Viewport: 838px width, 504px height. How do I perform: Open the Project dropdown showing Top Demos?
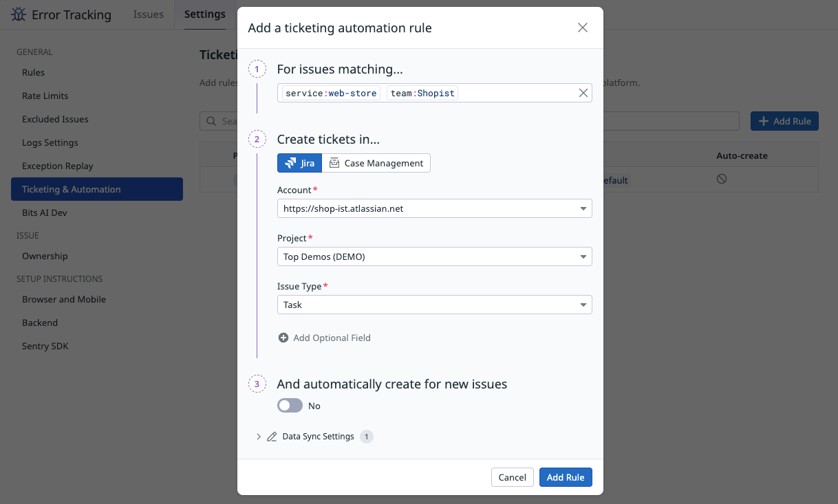[434, 256]
